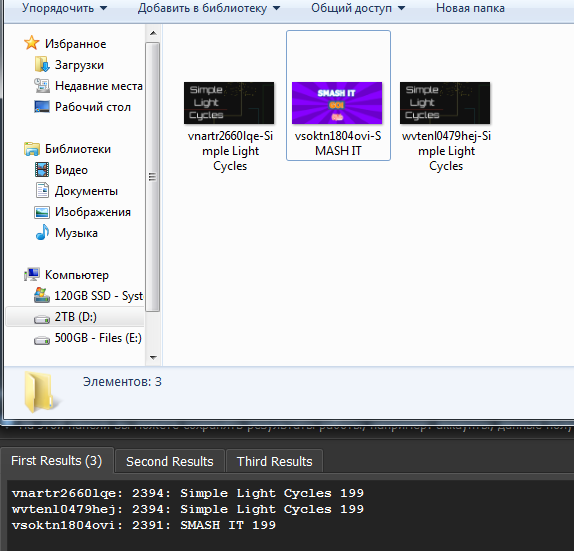Select the Музыка note icon
This screenshot has width=574, height=551.
[x=42, y=232]
